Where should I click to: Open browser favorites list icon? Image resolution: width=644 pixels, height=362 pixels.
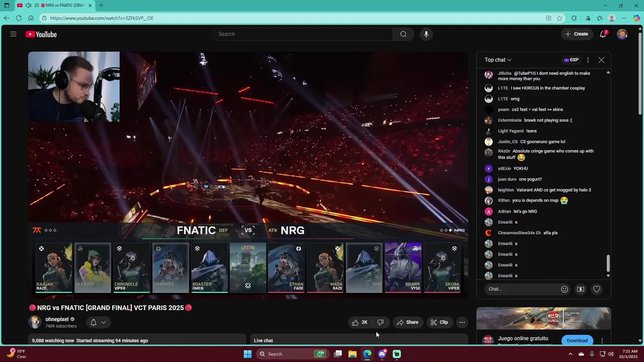tap(600, 18)
